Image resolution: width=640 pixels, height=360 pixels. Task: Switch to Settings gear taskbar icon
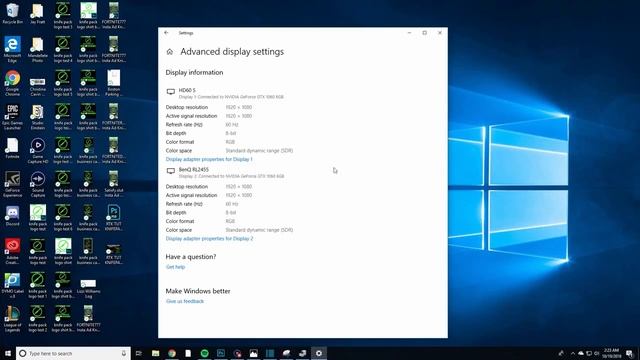tap(319, 353)
